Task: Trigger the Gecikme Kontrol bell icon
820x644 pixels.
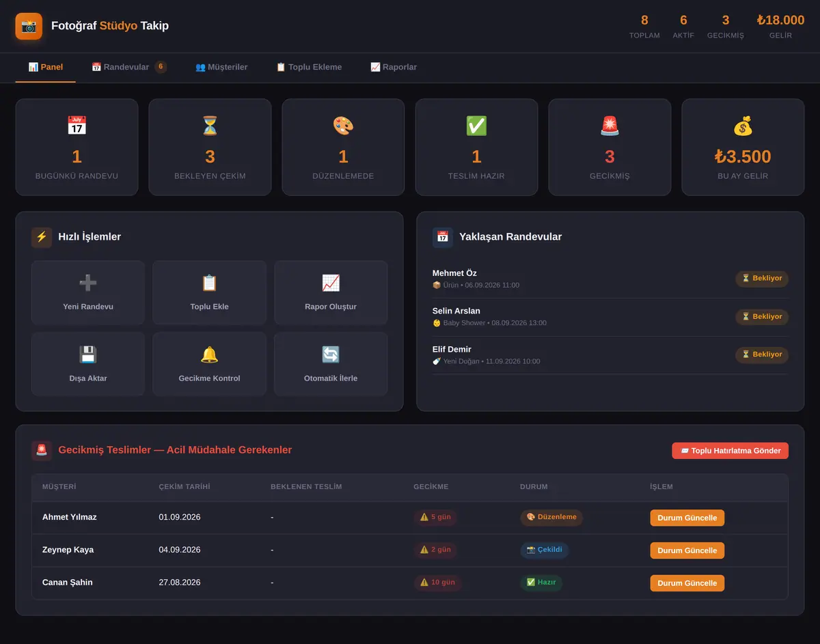Action: 209,354
